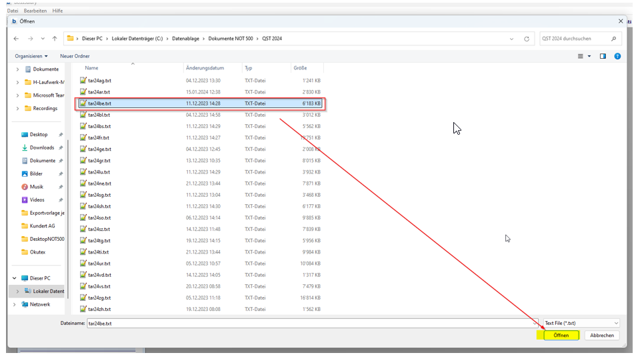The width and height of the screenshot is (644, 357).
Task: Click the Abbrechen button
Action: click(x=601, y=335)
